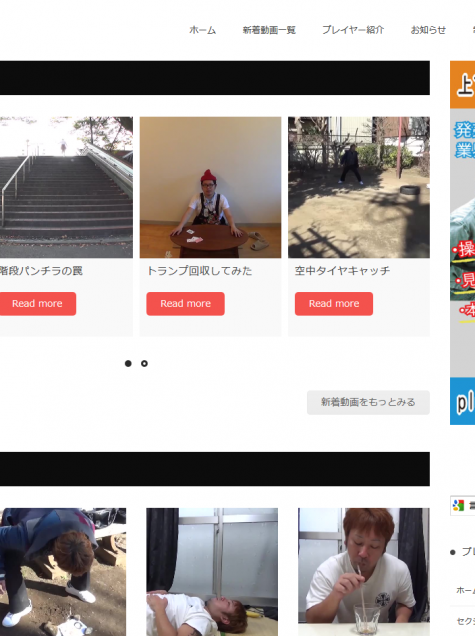This screenshot has width=475, height=636.
Task: Open thumbnail of man bending over dirt
Action: 63,572
